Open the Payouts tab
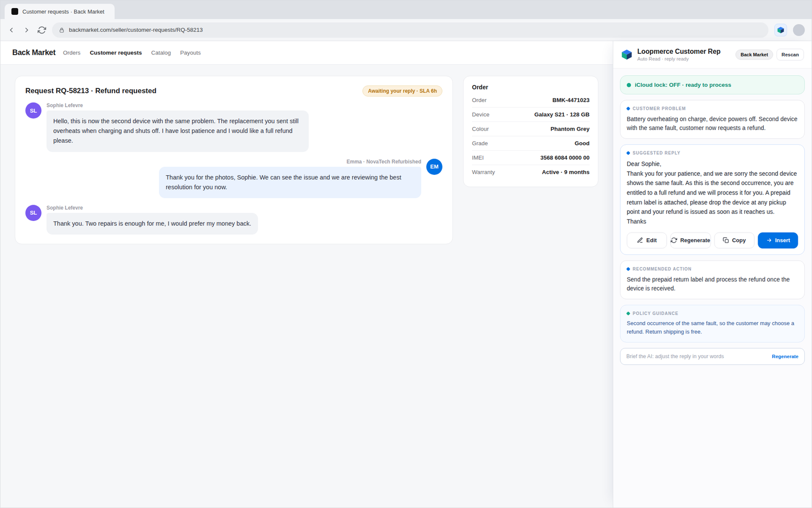812x508 pixels. (190, 53)
